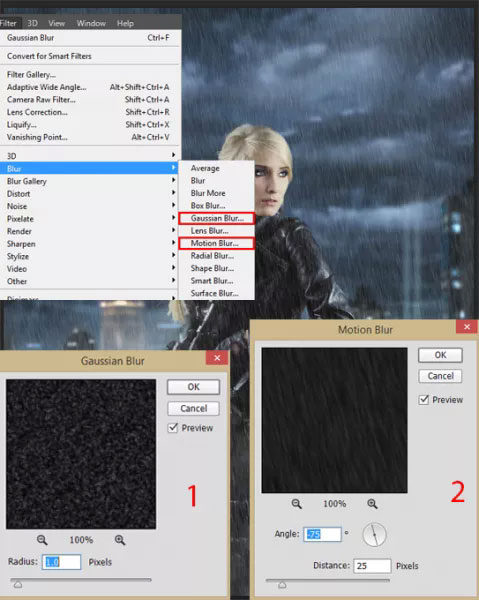
Task: Expand the Render submenu
Action: pos(90,231)
